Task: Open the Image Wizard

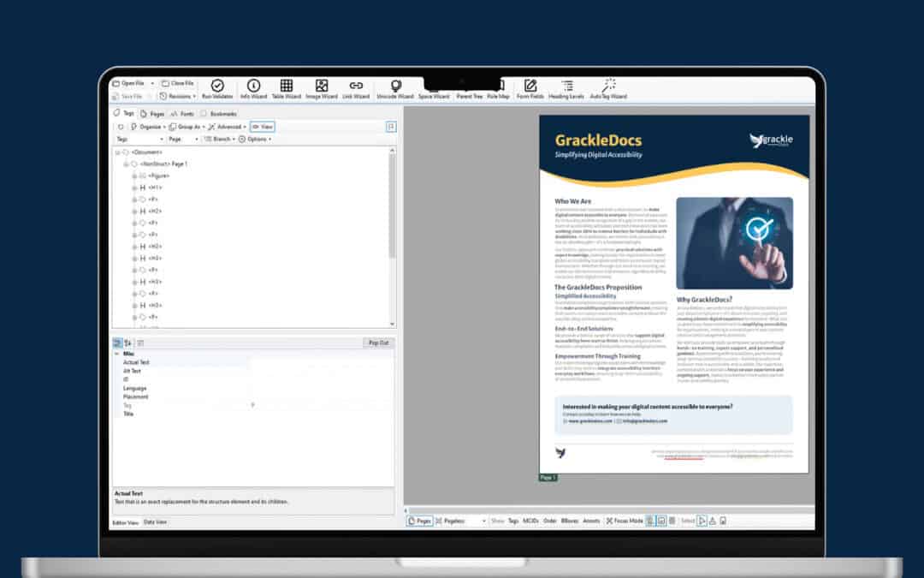Action: point(321,89)
